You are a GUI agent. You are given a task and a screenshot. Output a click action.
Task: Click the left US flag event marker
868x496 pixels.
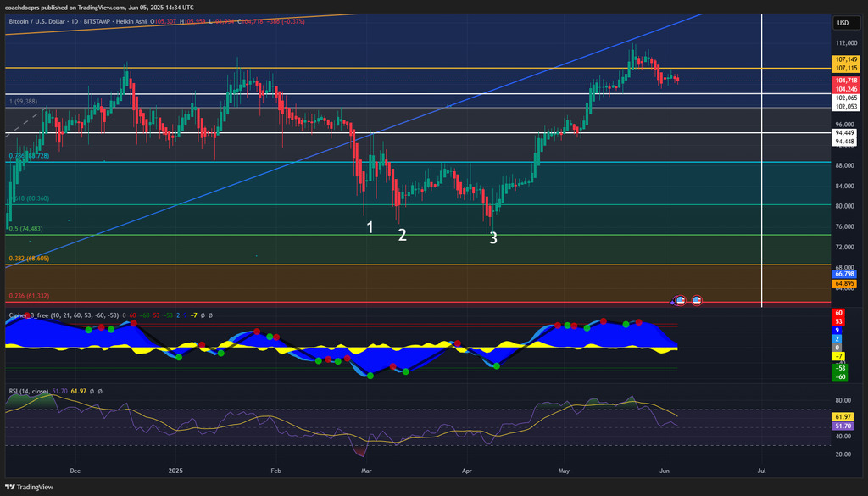tap(679, 300)
